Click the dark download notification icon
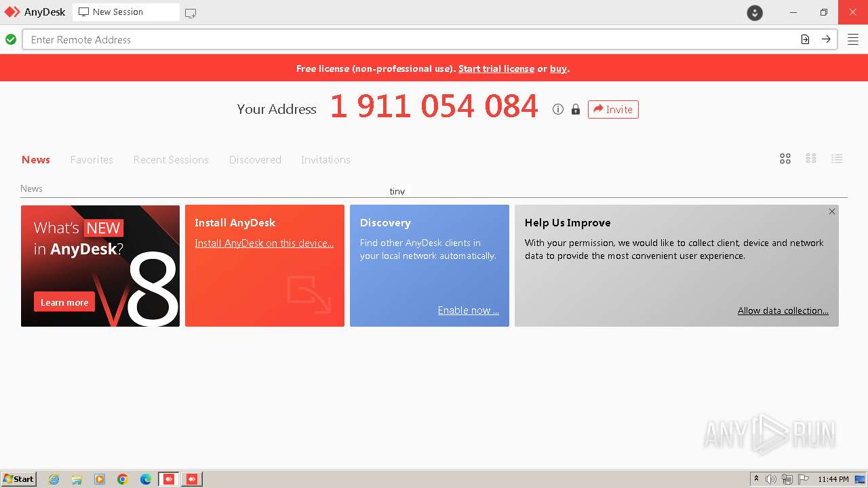 [x=755, y=12]
